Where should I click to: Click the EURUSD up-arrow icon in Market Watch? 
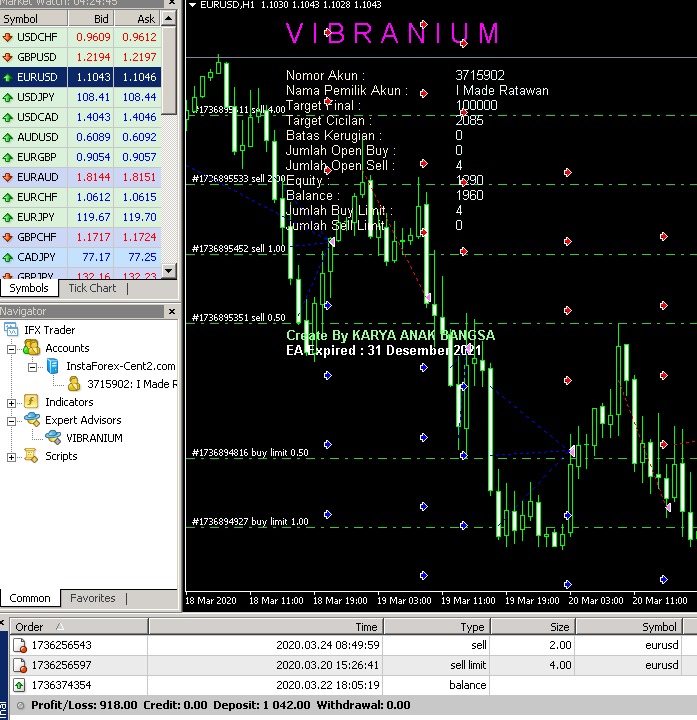tap(9, 77)
